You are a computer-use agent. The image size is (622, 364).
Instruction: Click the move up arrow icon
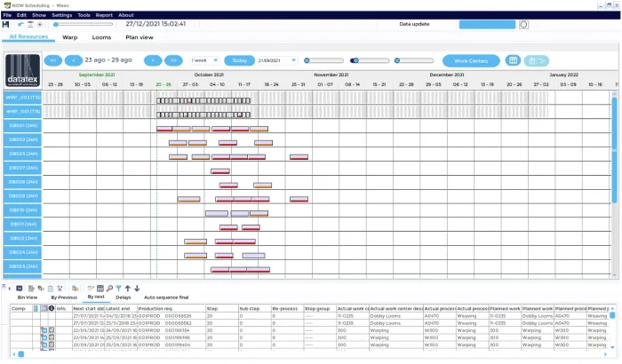pos(128,289)
